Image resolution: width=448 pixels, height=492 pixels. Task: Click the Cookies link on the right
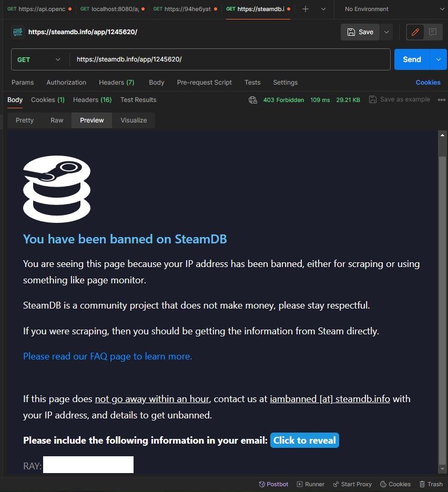(428, 83)
